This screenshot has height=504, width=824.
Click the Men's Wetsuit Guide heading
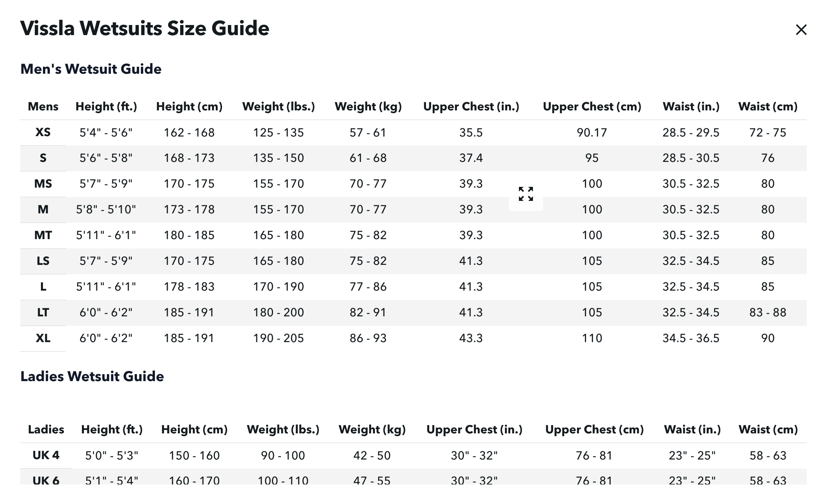click(91, 69)
